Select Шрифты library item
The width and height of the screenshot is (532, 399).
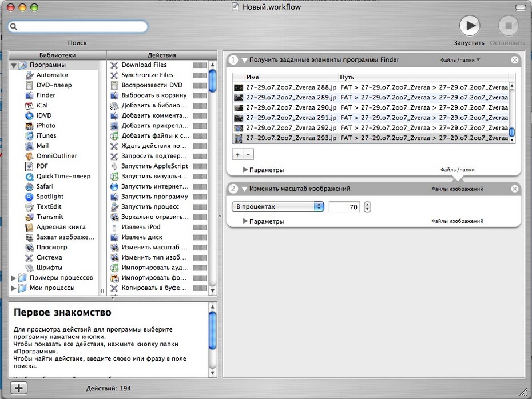(x=49, y=268)
